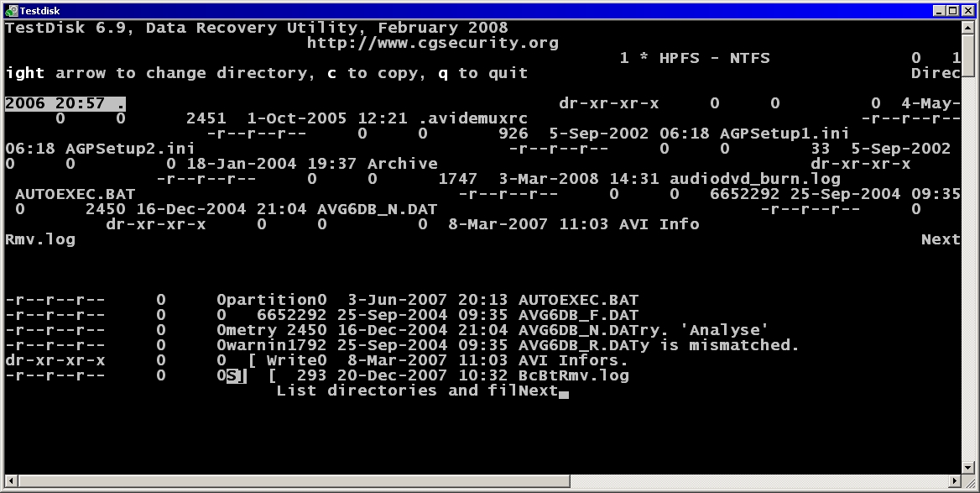Click the 3-Jun-2007 20:13 AUTOEXEC.BAT row
This screenshot has width=980, height=493.
point(322,300)
